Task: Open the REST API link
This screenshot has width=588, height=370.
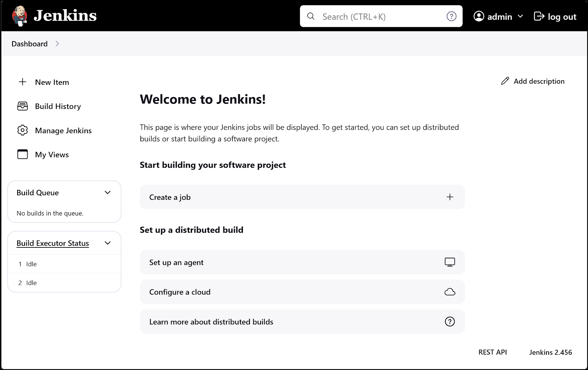Action: point(492,352)
